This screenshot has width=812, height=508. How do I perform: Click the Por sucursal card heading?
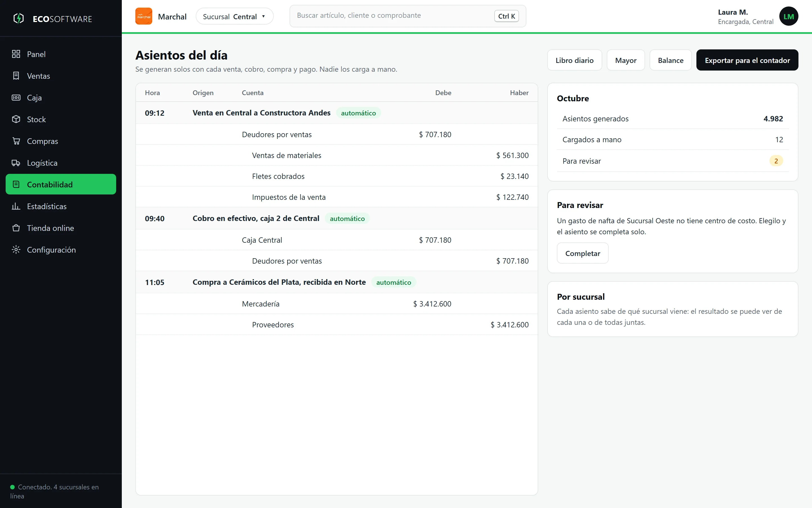[x=581, y=297]
